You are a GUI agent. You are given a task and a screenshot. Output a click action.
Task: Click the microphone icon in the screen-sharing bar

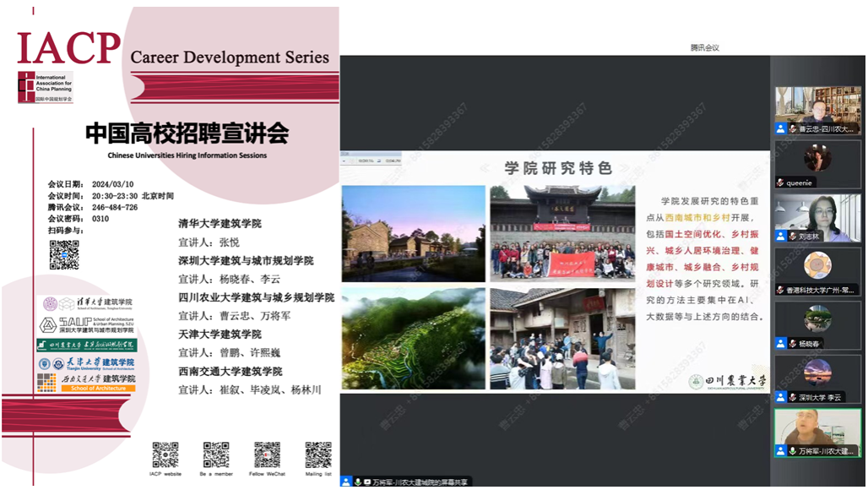point(358,482)
